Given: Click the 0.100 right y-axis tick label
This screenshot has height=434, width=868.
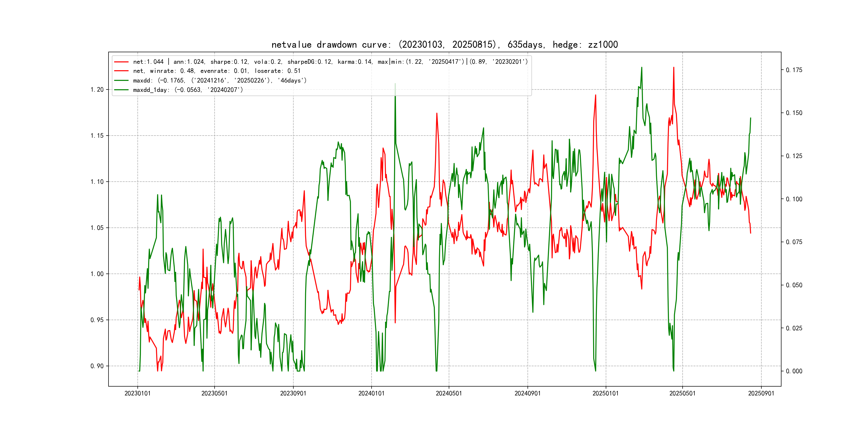Looking at the screenshot, I should click(x=794, y=199).
